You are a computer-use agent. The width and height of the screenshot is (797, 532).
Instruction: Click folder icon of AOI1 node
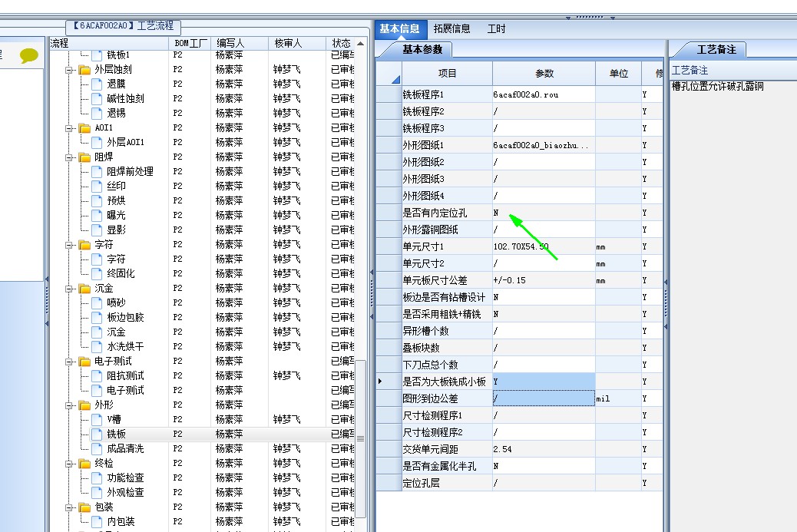pos(85,128)
